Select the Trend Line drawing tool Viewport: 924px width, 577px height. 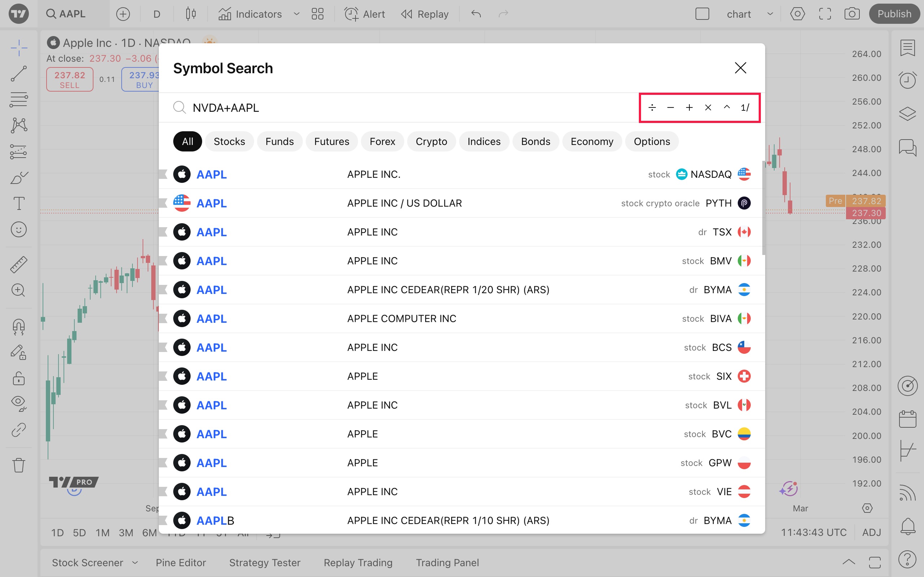coord(18,74)
